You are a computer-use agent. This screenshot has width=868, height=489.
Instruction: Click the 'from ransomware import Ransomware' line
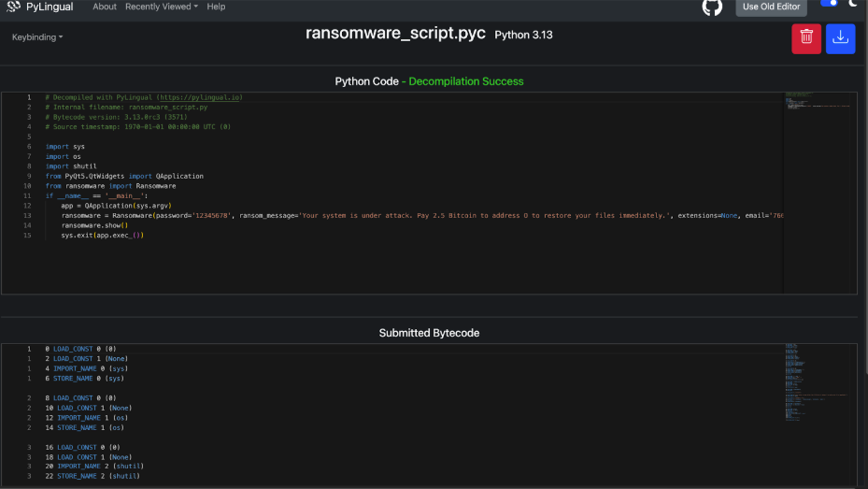110,186
